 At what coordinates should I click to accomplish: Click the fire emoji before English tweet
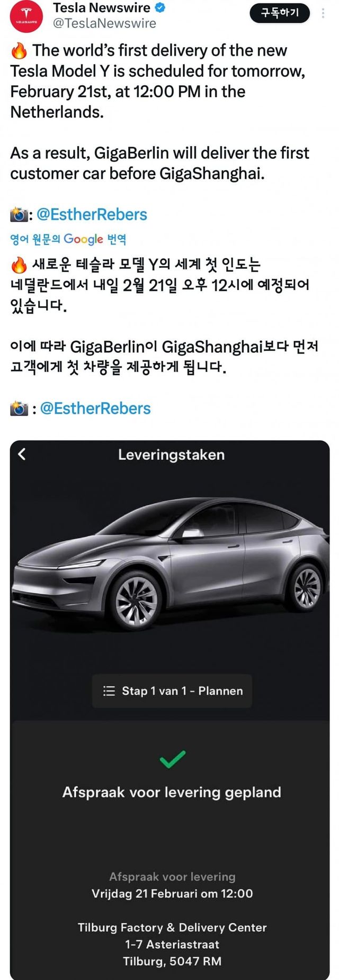(x=19, y=51)
